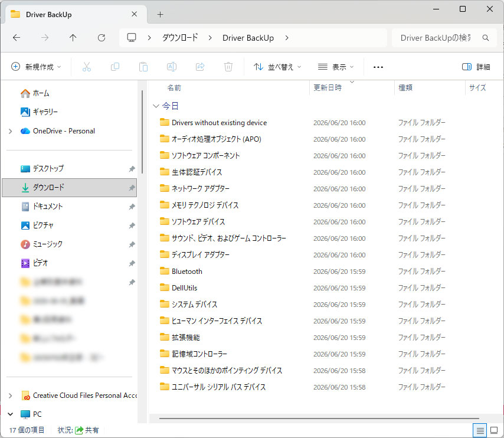Collapse the 今日 group chevron
The width and height of the screenshot is (504, 438).
pos(156,106)
